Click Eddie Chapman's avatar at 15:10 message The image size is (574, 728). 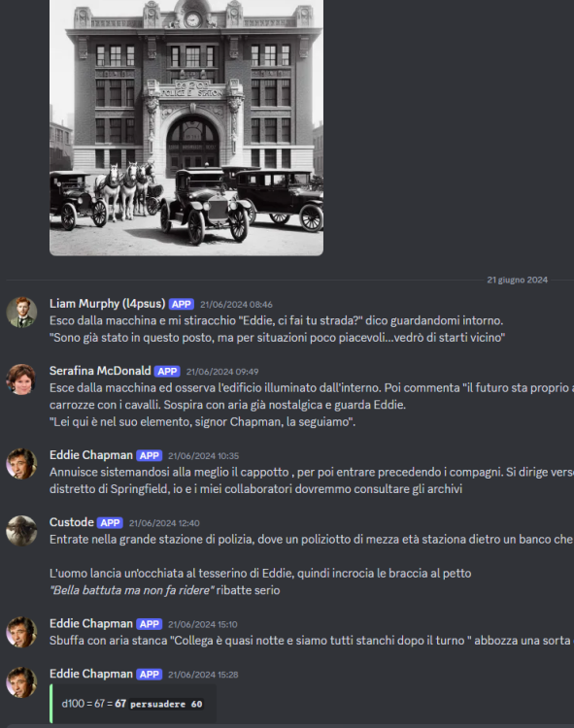point(21,632)
